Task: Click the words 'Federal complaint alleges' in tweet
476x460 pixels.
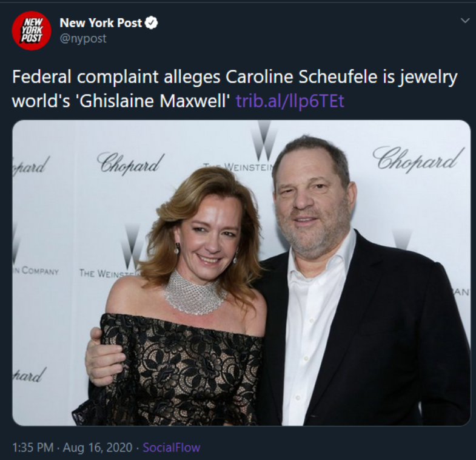Action: pyautogui.click(x=116, y=78)
